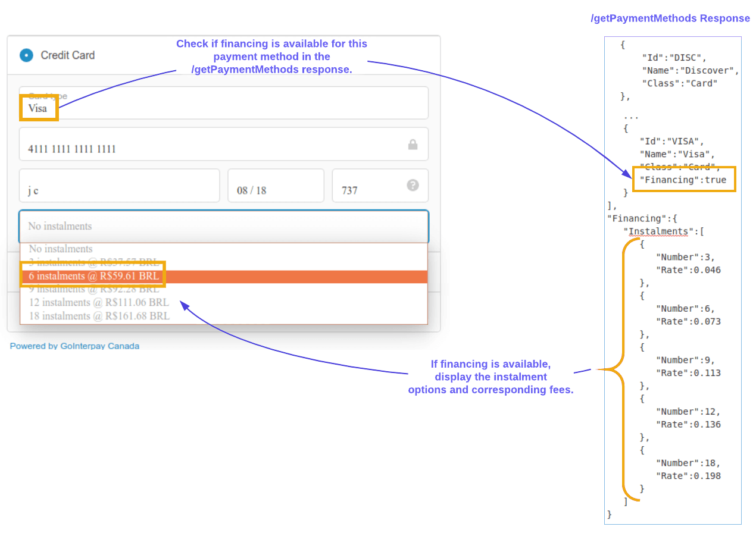Image resolution: width=756 pixels, height=536 pixels.
Task: Open the Powered by GoInterpay Canada link
Action: [74, 346]
